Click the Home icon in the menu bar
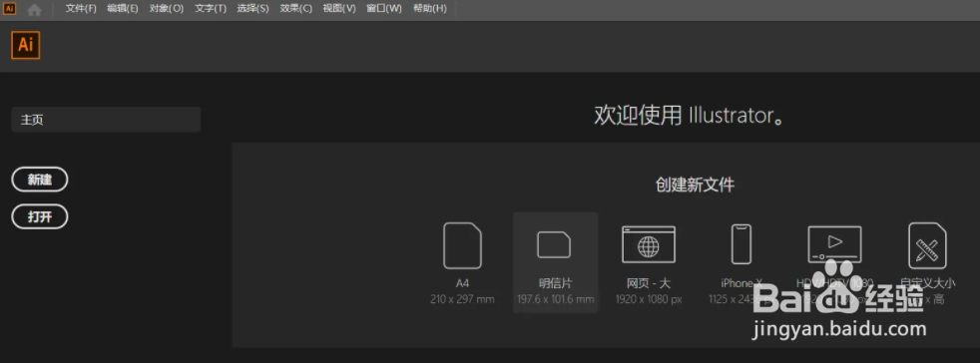Screen dimensions: 980x363 (x=34, y=9)
